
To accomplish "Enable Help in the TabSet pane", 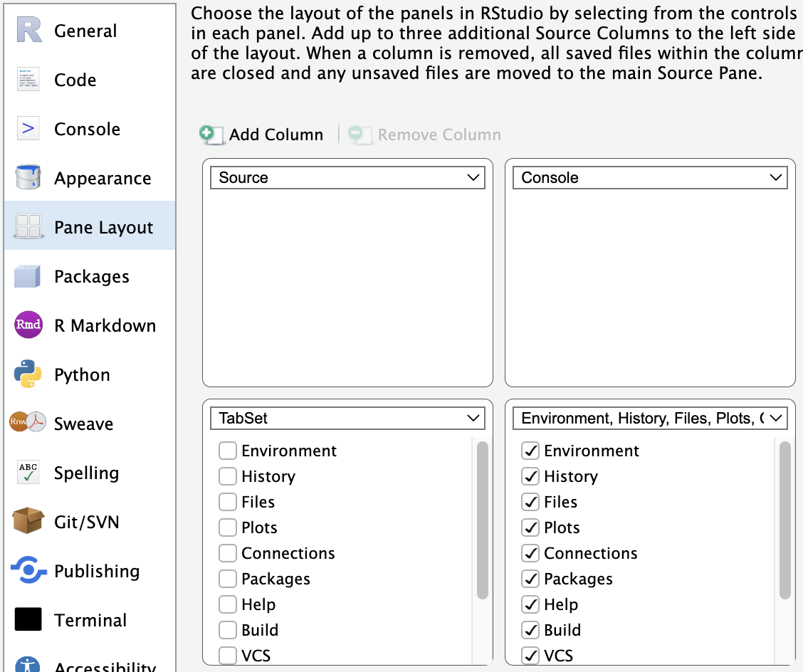I will [x=228, y=604].
